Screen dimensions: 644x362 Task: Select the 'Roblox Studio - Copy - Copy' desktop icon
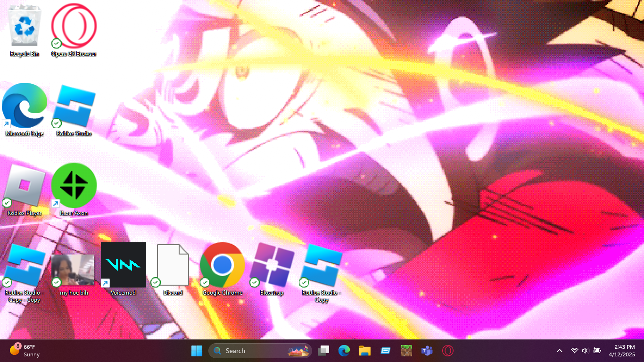click(x=25, y=273)
